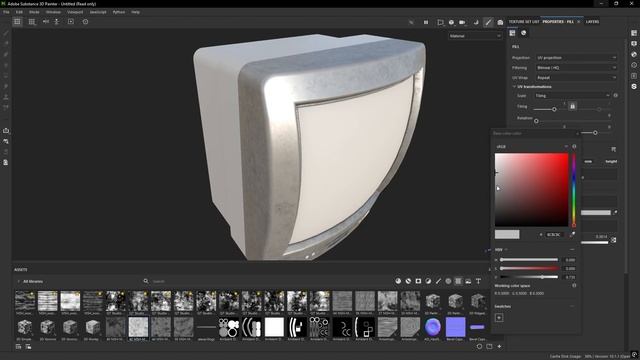The height and width of the screenshot is (360, 640).
Task: Click the still camera icon right of the brush icon
Action: (x=500, y=22)
